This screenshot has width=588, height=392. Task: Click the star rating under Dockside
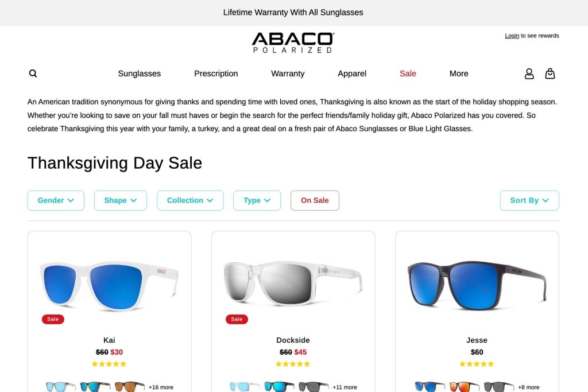point(293,363)
